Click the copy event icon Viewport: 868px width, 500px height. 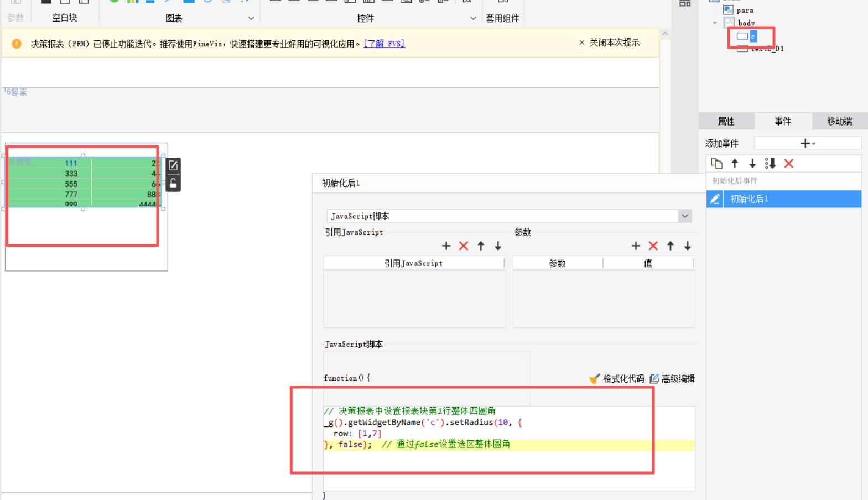[716, 164]
